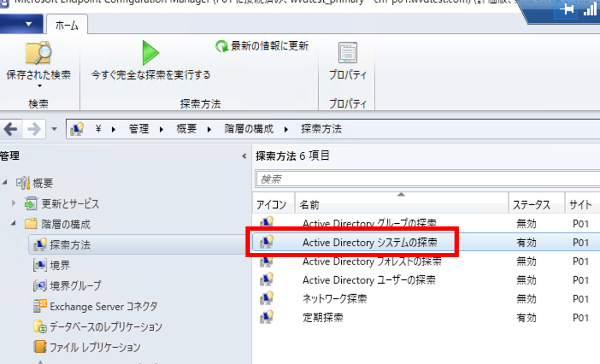Click icon of ネットワーク探索 row

click(267, 298)
